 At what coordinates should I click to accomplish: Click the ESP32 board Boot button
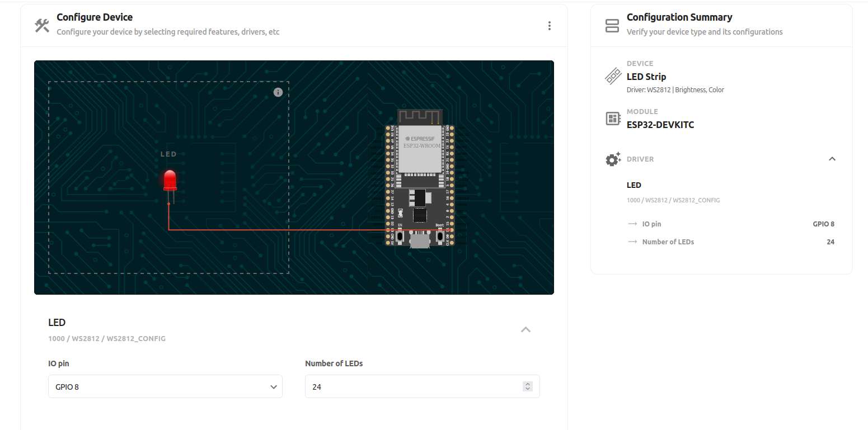click(x=440, y=236)
